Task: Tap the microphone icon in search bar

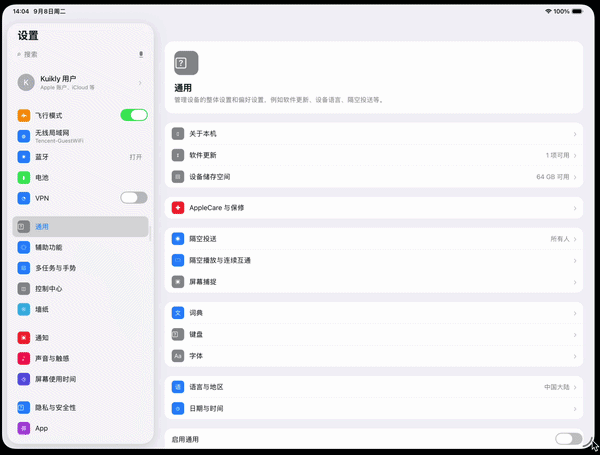Action: click(141, 54)
